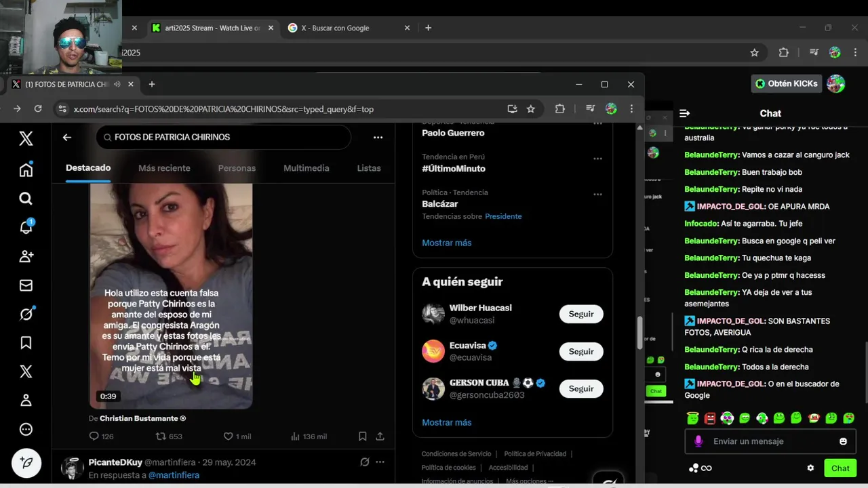
Task: Open Premium X icon in sidebar
Action: pyautogui.click(x=26, y=371)
